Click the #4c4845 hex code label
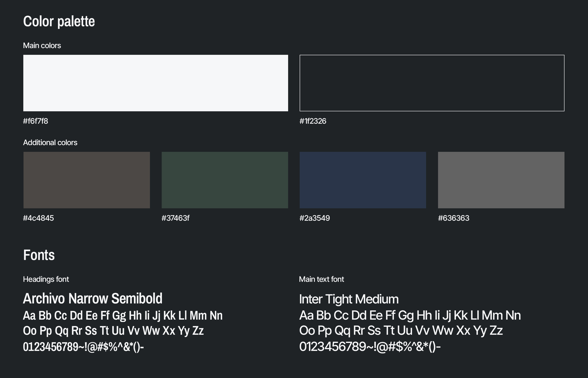 [38, 218]
